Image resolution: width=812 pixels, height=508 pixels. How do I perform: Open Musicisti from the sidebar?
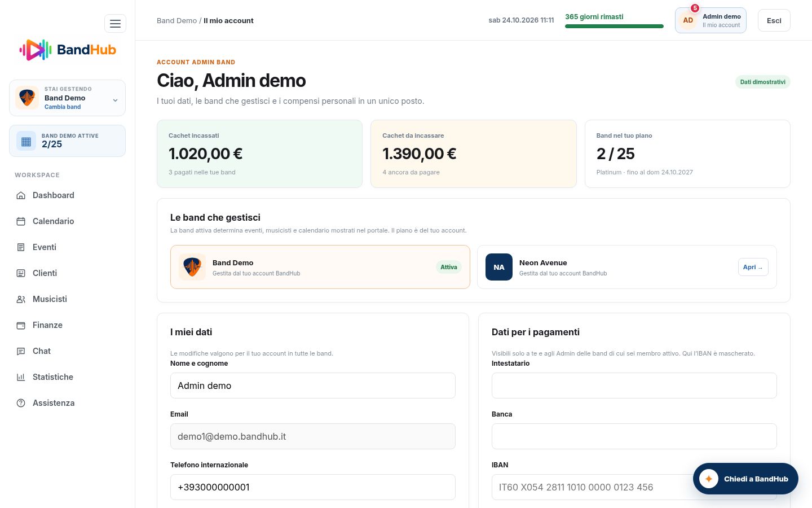point(68,299)
